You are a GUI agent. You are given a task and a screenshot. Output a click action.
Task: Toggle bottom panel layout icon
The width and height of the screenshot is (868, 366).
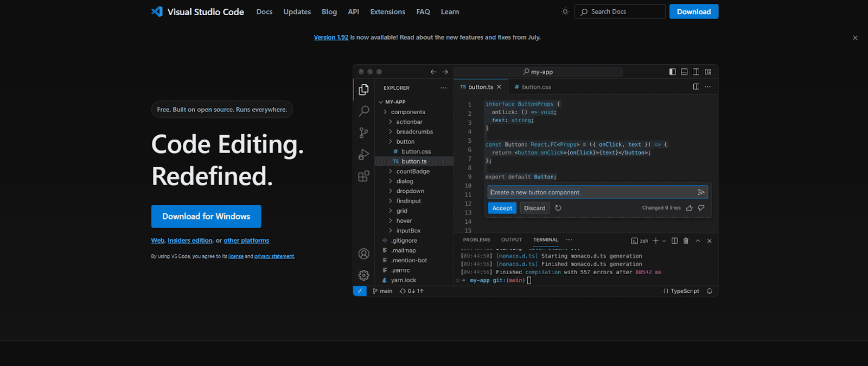coord(684,72)
